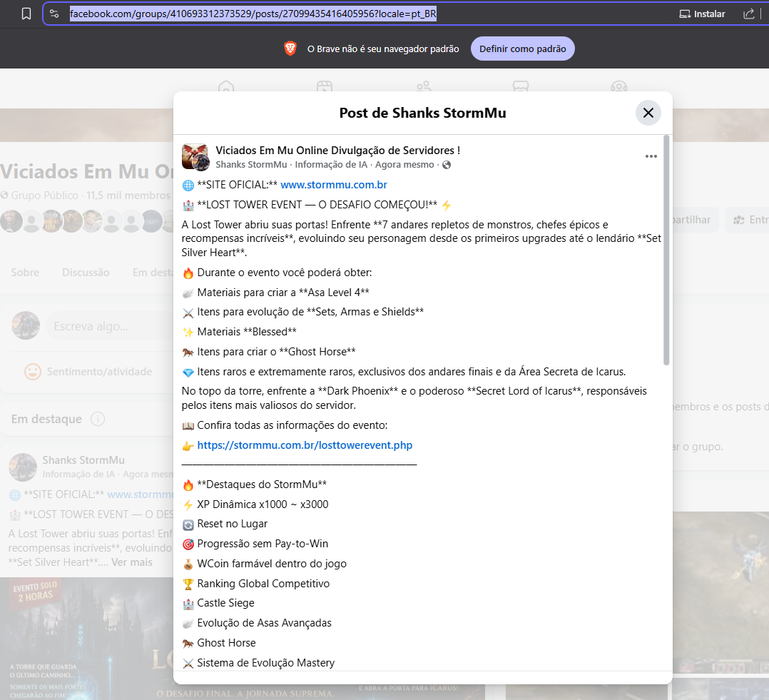
Task: Click the first member avatar in group header
Action: pyautogui.click(x=11, y=221)
